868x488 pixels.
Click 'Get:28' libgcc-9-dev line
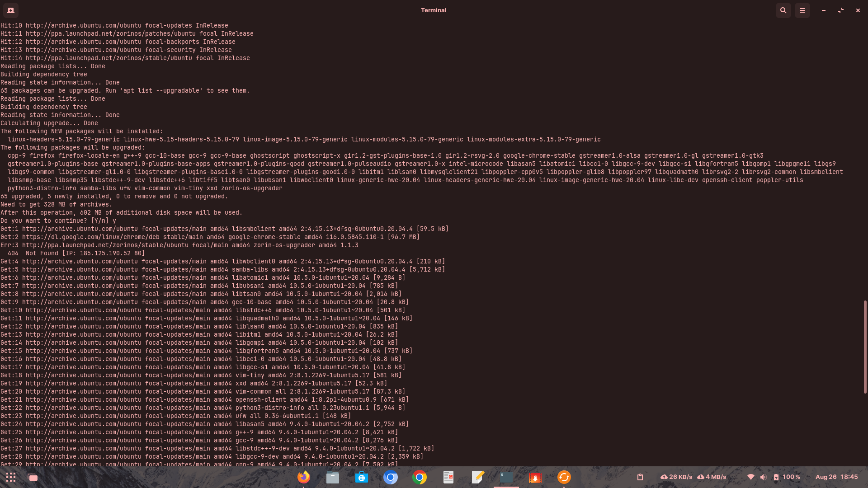pos(212,457)
